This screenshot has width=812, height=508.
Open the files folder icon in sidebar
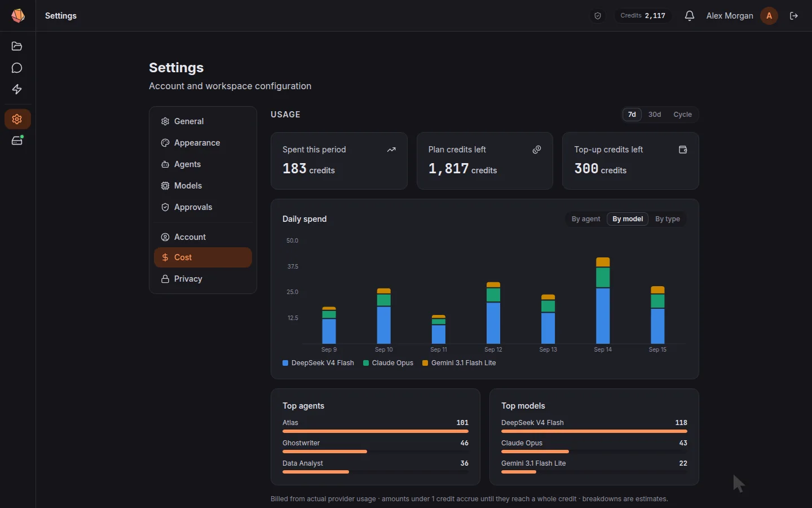click(17, 46)
